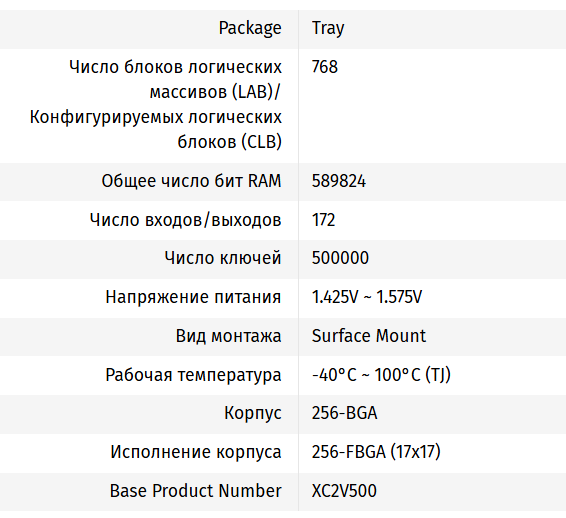Image resolution: width=566 pixels, height=518 pixels.
Task: Select the Base Product Number label
Action: click(195, 491)
